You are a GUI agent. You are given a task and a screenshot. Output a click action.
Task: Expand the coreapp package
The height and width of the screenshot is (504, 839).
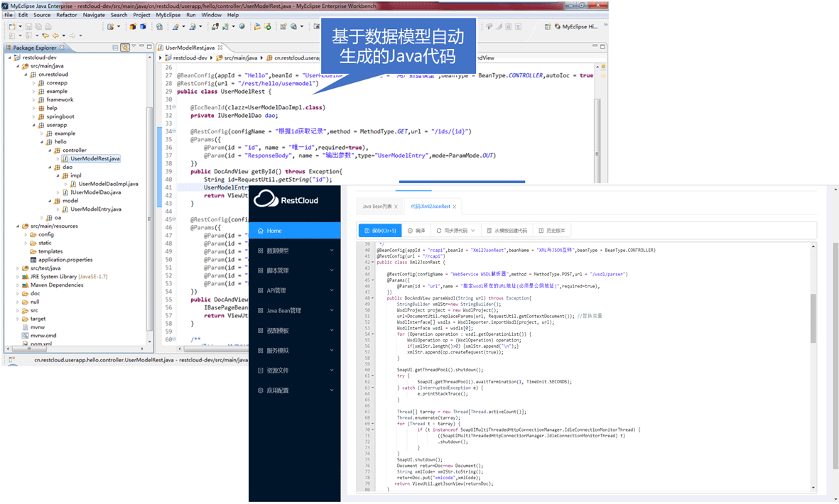point(33,83)
